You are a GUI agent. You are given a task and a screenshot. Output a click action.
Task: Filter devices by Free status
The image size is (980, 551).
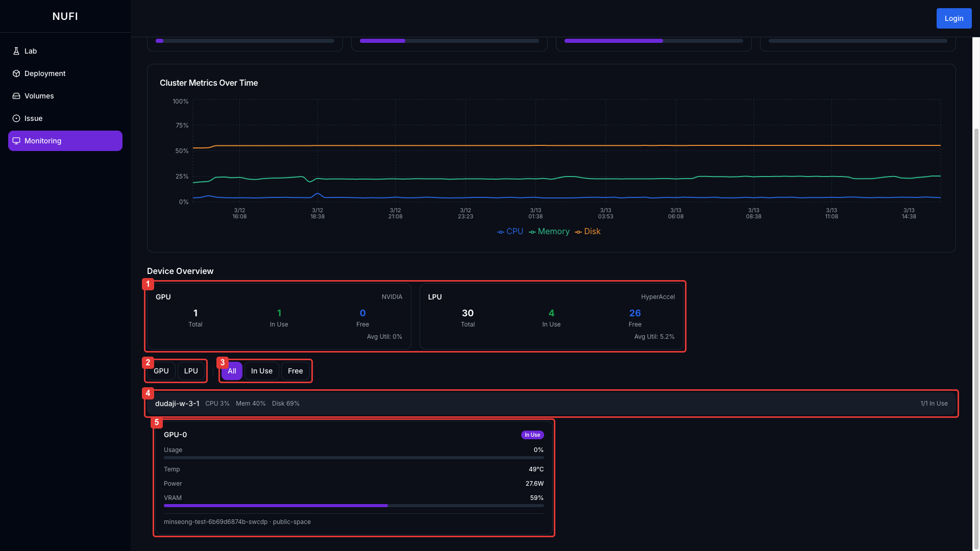pyautogui.click(x=295, y=371)
